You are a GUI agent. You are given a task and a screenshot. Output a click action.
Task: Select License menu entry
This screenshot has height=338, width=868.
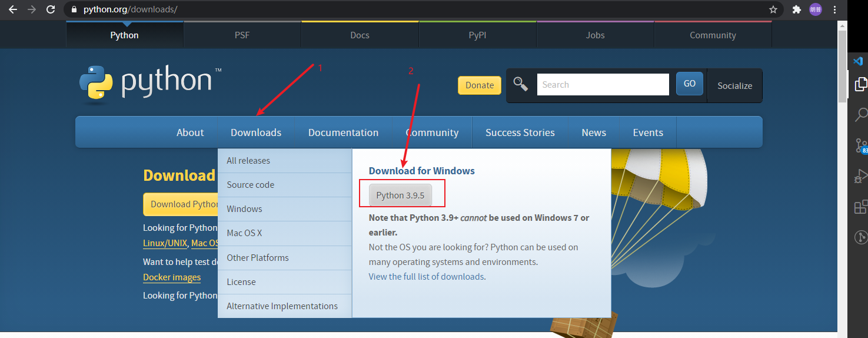(x=285, y=282)
